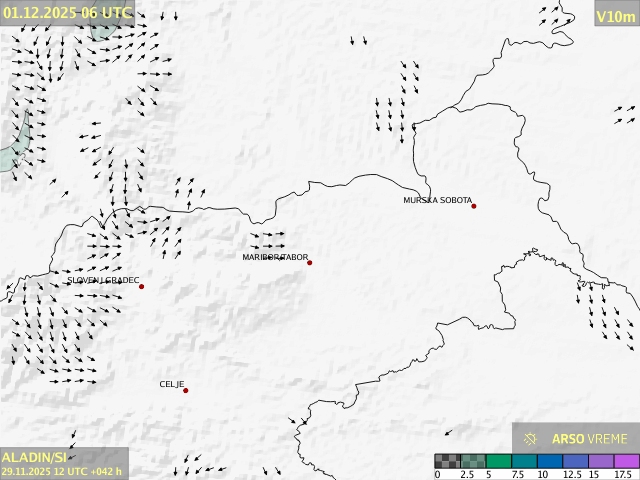Pick the periwinkle 12.5 legend swatch
The width and height of the screenshot is (640, 480).
click(x=575, y=461)
